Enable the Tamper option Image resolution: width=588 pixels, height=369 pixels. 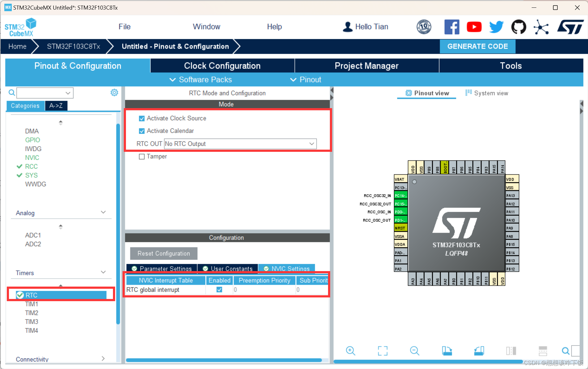(x=142, y=156)
